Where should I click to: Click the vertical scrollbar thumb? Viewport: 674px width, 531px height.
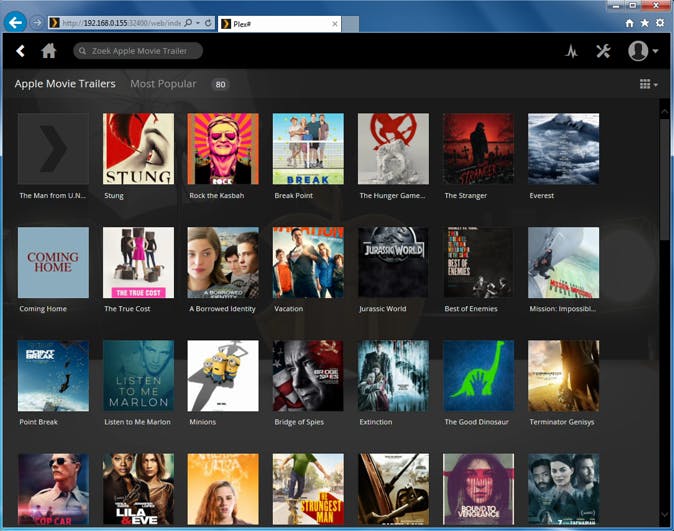664,178
